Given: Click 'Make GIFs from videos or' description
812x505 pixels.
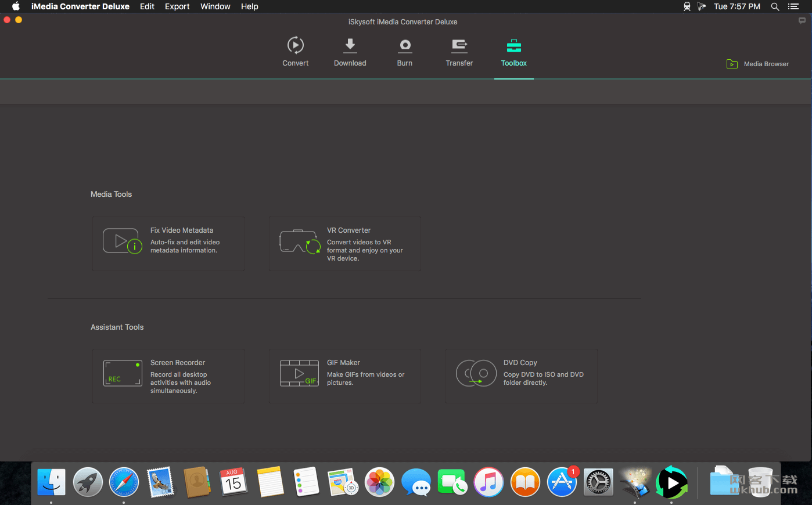Looking at the screenshot, I should 365,374.
